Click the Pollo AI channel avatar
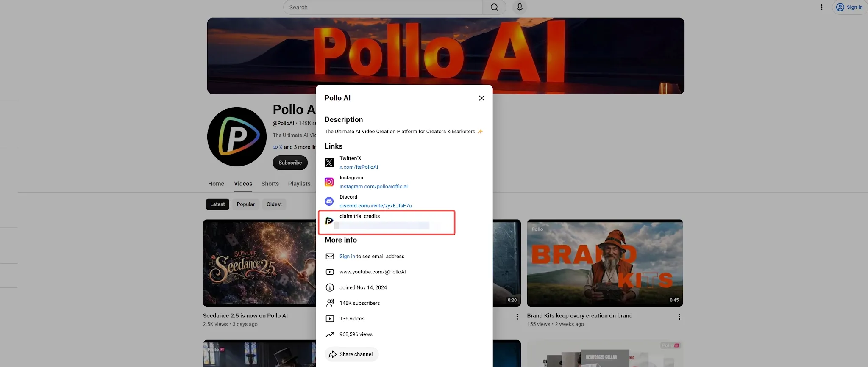 [x=237, y=137]
